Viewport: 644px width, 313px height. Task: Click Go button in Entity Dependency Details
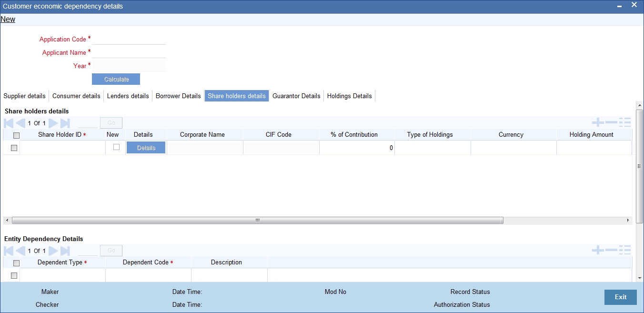click(x=111, y=251)
